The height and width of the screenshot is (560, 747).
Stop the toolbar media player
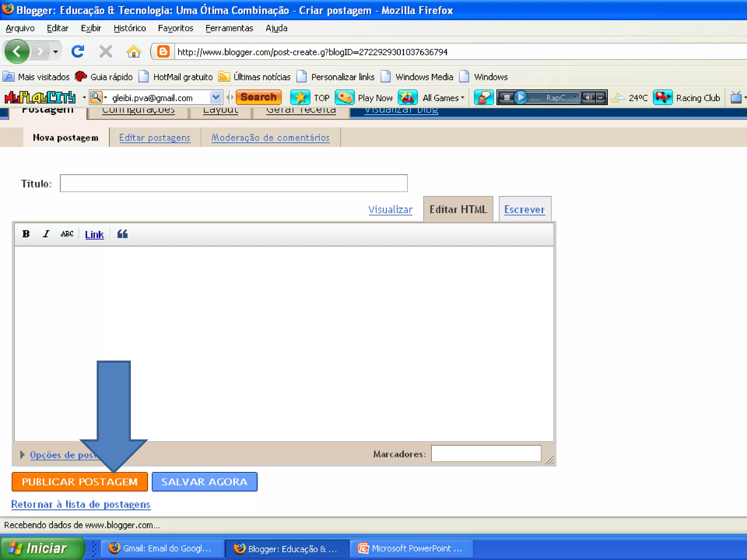coord(507,98)
